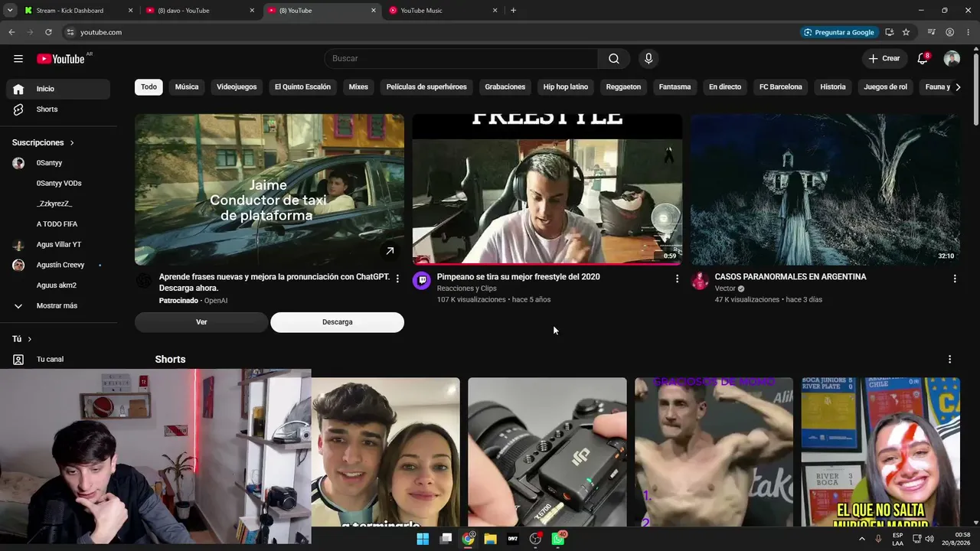Image resolution: width=980 pixels, height=551 pixels.
Task: Open options for the ChatGPT sponsored video
Action: click(397, 279)
